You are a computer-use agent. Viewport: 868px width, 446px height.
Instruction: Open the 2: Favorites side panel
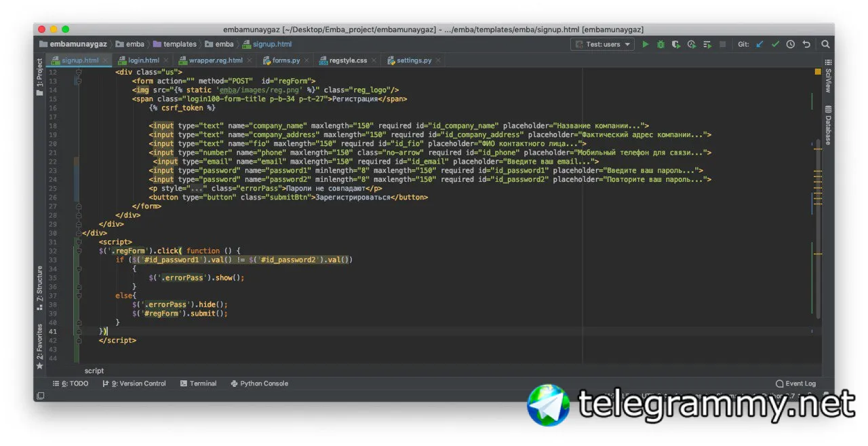point(39,346)
